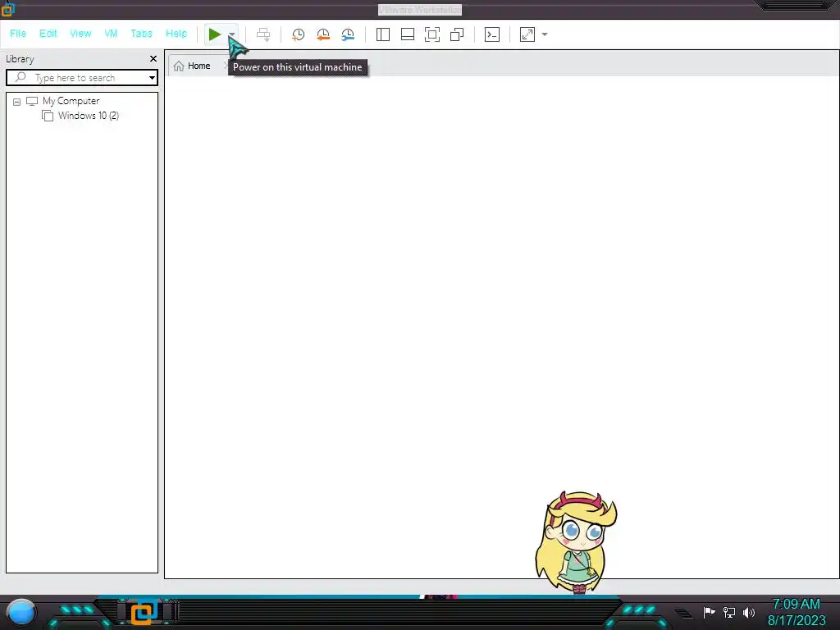Toggle the library sidebar view icon
The image size is (840, 630).
(382, 34)
